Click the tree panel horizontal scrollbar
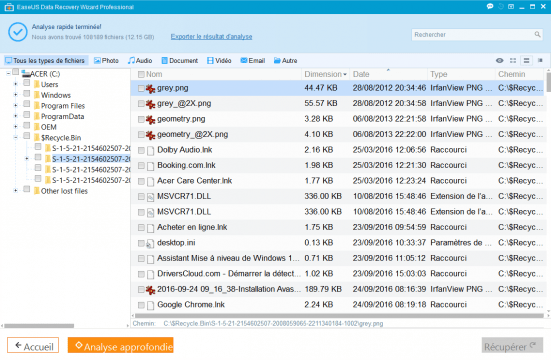This screenshot has height=360, width=551. coord(39,326)
